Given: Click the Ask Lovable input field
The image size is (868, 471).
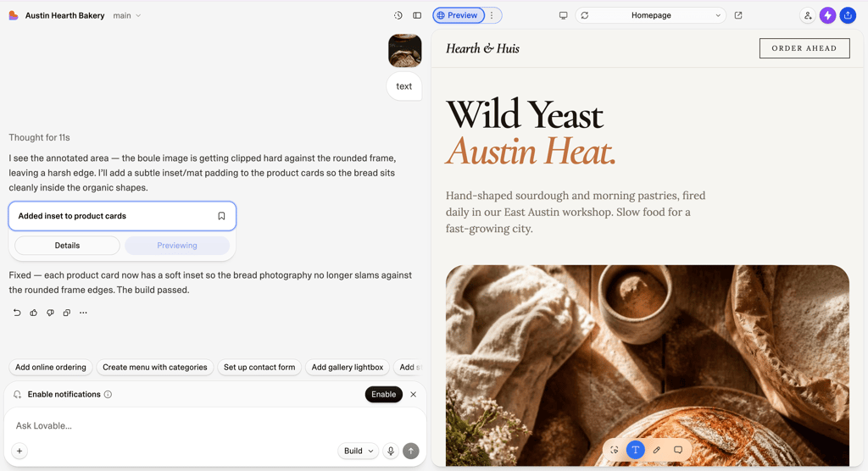Looking at the screenshot, I should coord(214,425).
